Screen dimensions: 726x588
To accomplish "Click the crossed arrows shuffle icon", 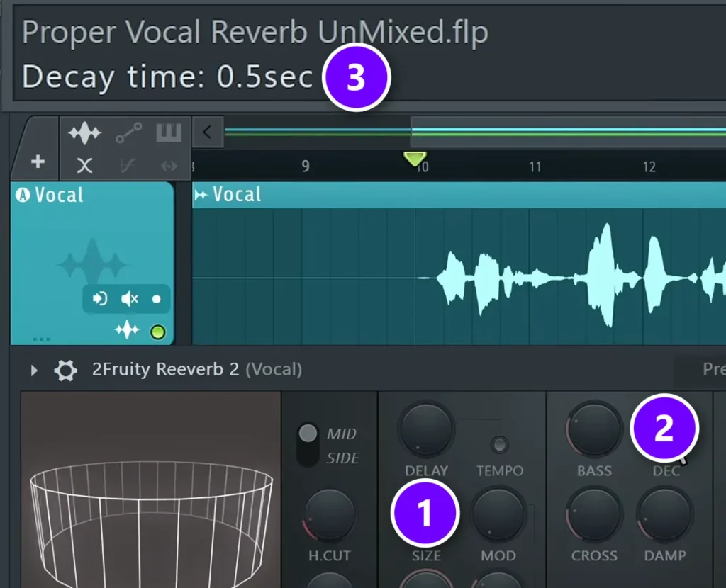I will click(84, 166).
